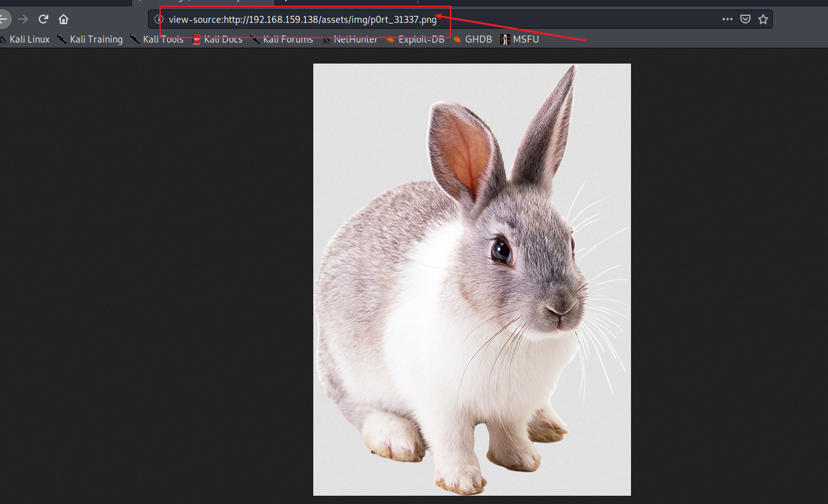Viewport: 828px width, 504px height.
Task: Open Kali Forums bookmark
Action: pos(282,39)
